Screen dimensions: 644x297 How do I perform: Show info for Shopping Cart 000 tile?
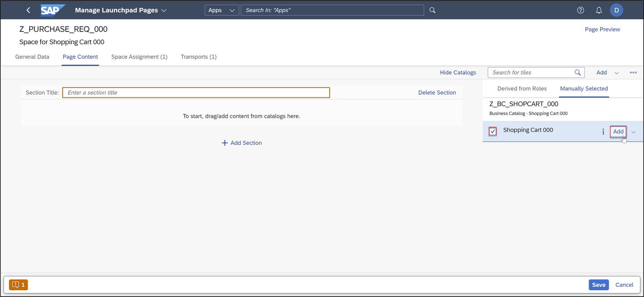603,132
